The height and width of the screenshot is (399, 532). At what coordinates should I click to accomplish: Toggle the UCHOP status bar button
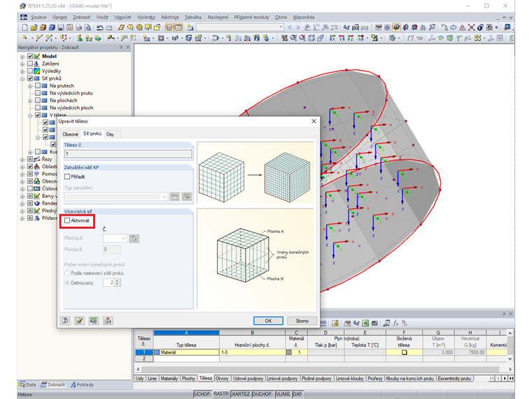[202, 394]
